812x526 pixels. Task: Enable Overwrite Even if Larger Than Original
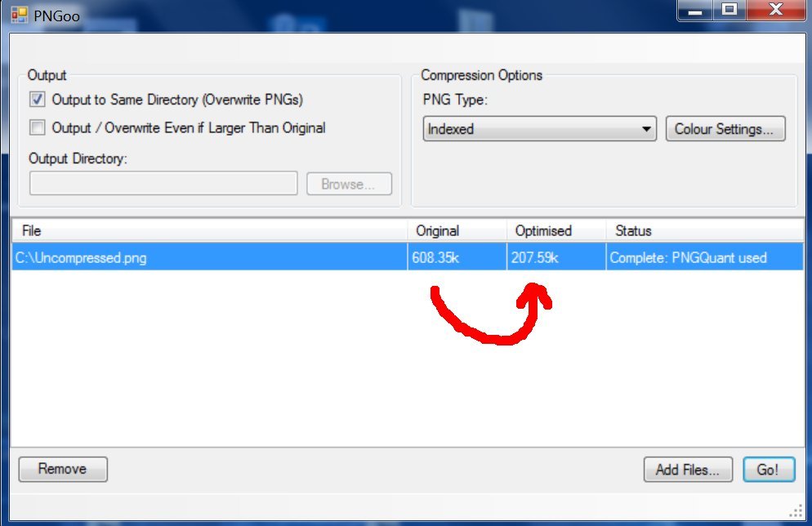click(38, 127)
